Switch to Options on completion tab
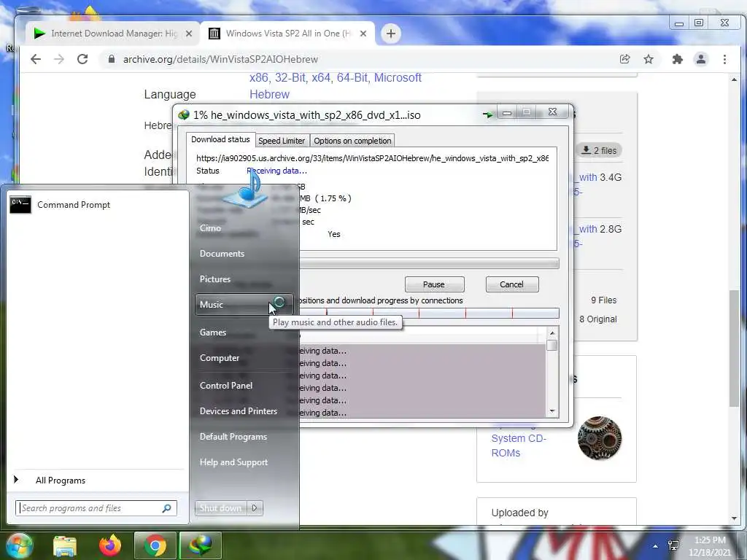The height and width of the screenshot is (560, 747). click(352, 141)
